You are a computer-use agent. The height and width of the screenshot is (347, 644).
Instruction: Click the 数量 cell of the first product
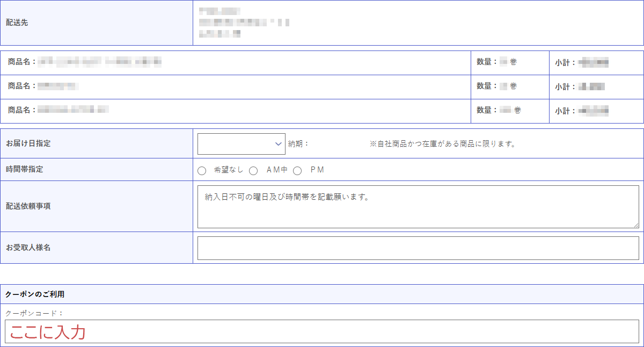[497, 62]
